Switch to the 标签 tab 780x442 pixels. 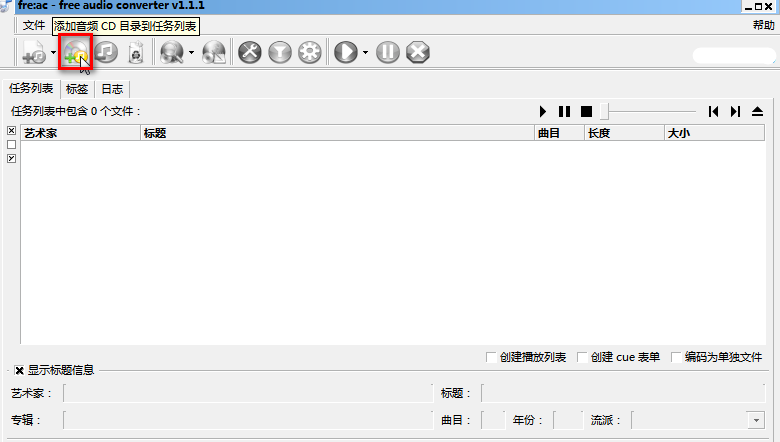click(x=77, y=89)
